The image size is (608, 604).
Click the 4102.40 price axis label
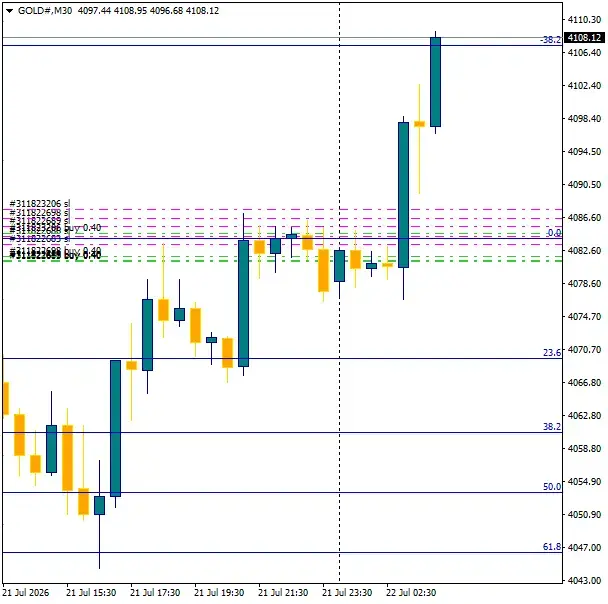[584, 85]
